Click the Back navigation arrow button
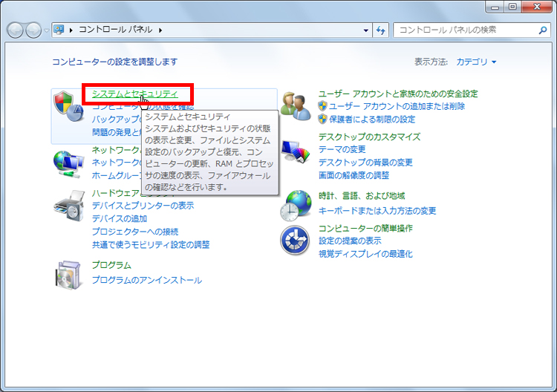The image size is (557, 392). coord(16,30)
